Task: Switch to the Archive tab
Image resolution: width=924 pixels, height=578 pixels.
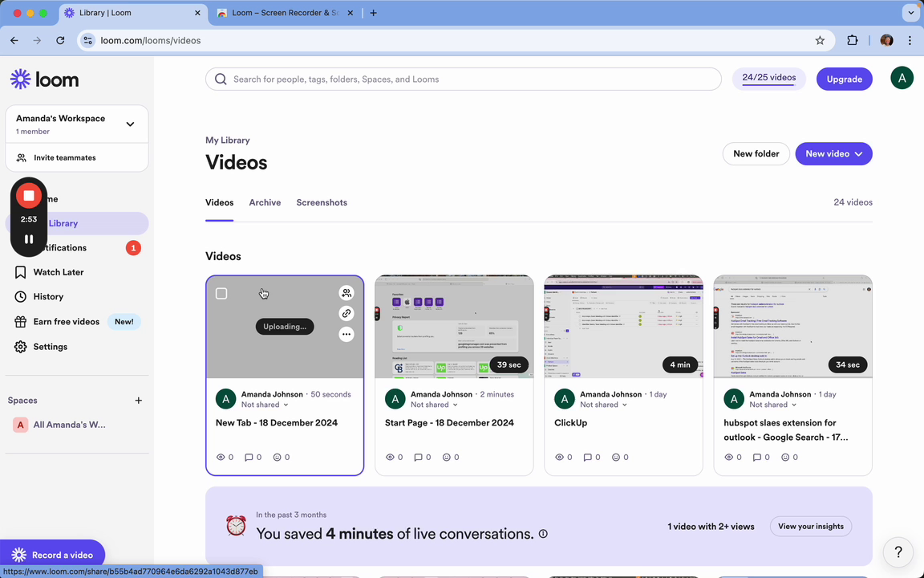Action: (x=265, y=202)
